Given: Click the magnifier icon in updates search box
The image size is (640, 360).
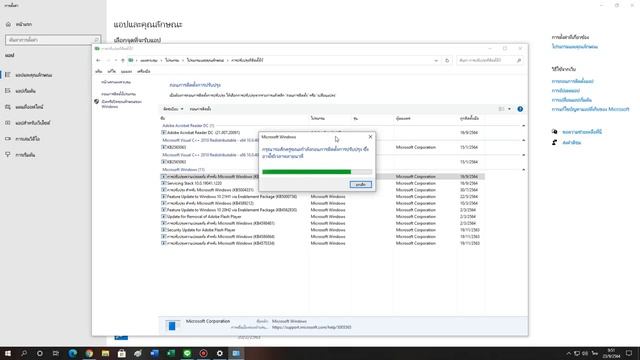Looking at the screenshot, I should click(519, 60).
